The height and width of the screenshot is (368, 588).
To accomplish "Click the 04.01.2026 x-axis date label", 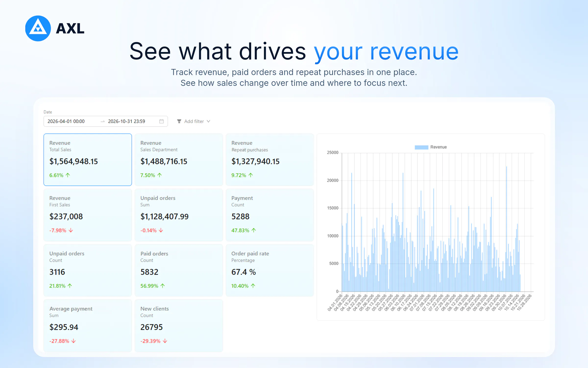I will point(335,302).
